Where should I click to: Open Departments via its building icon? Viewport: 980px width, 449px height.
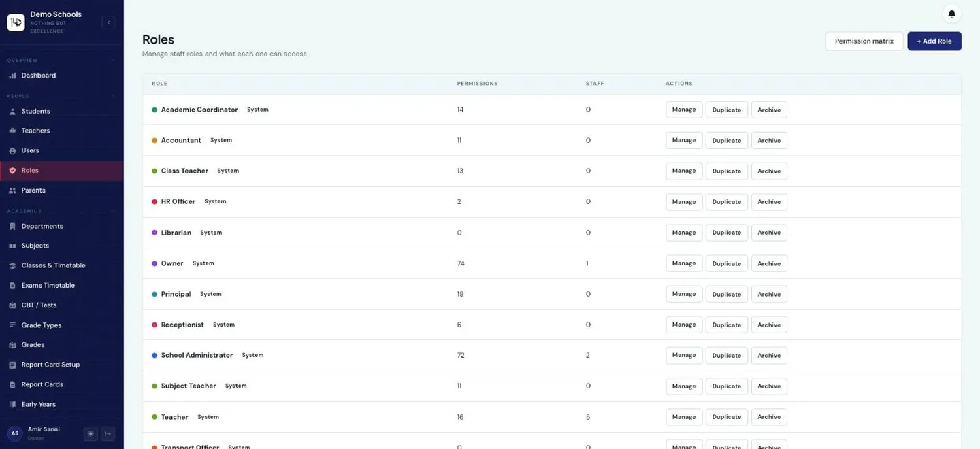pyautogui.click(x=12, y=226)
